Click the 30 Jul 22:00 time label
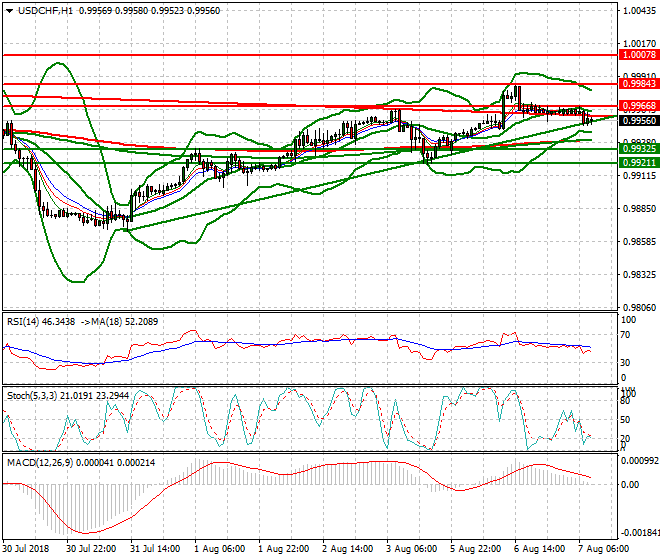Screen dimensions: 660x560 pyautogui.click(x=91, y=549)
